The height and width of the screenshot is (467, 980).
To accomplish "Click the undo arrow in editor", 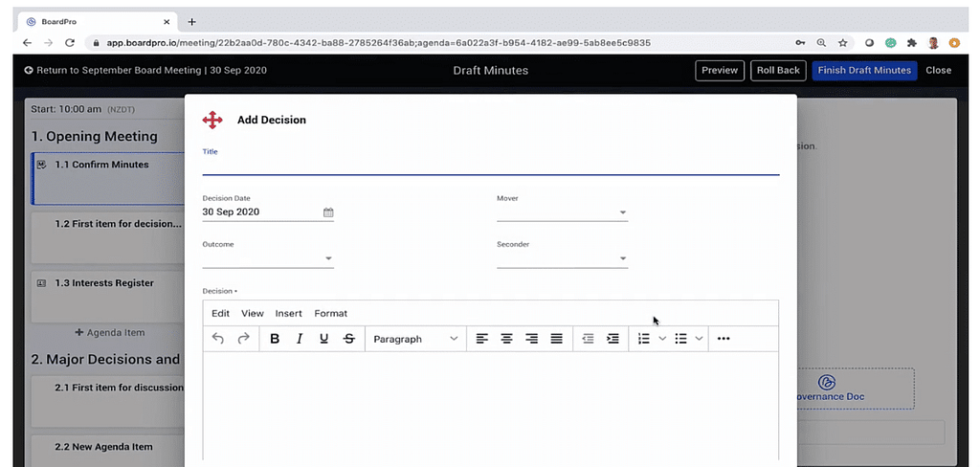I will pos(218,339).
